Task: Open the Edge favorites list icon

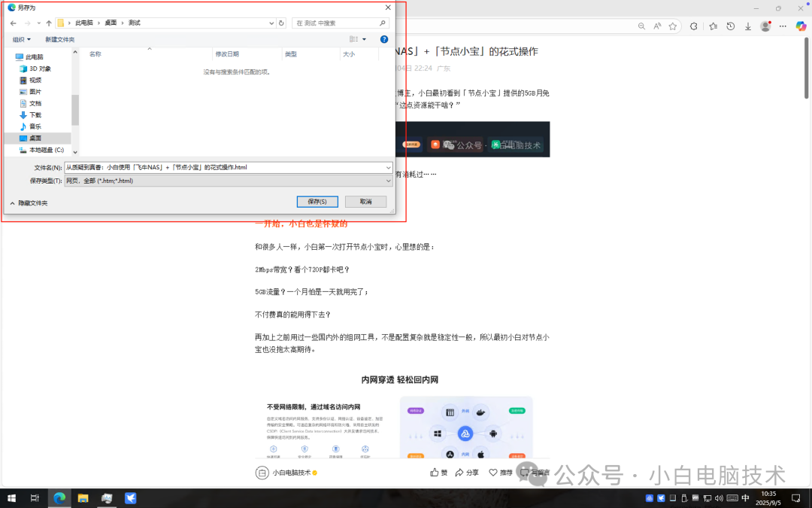Action: (x=713, y=26)
